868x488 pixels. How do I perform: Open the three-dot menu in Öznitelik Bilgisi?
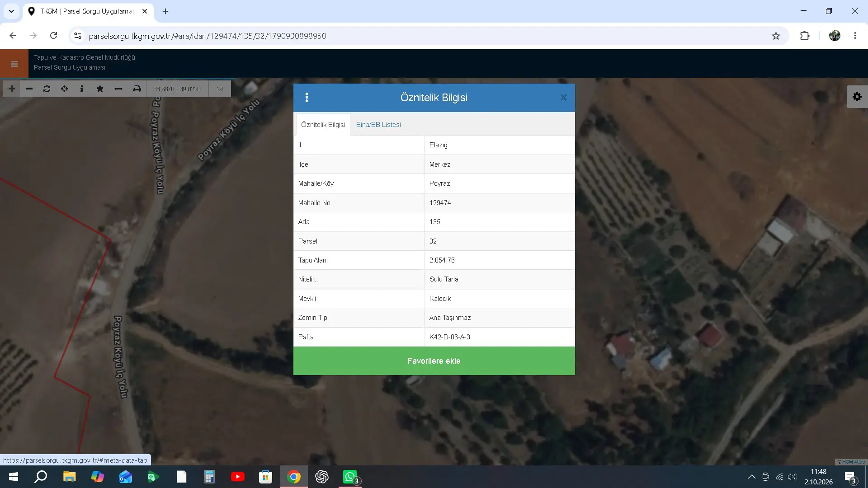click(x=307, y=98)
